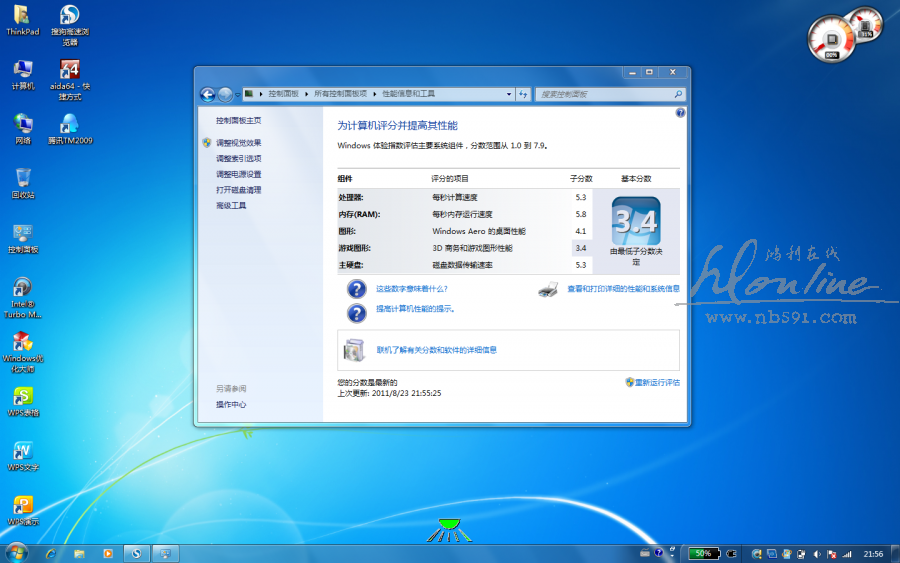
Task: Open the aida64 desktop shortcut
Action: (69, 70)
